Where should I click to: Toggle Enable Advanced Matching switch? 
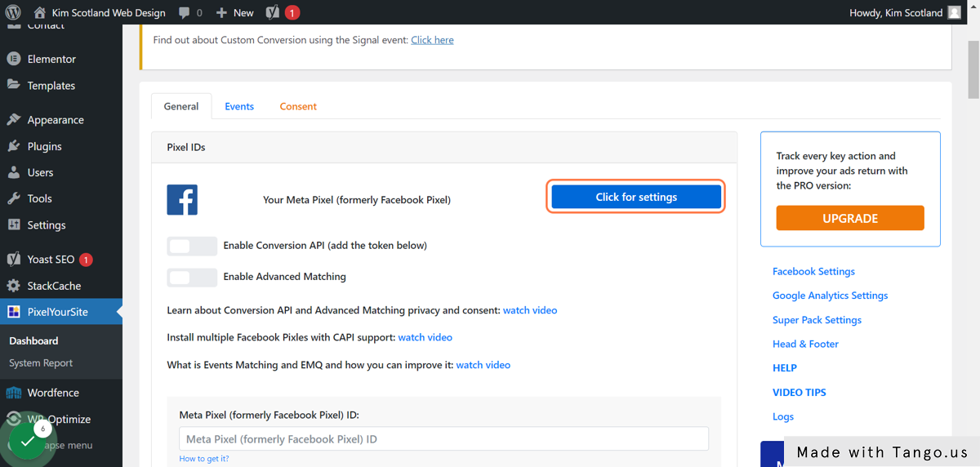click(192, 278)
